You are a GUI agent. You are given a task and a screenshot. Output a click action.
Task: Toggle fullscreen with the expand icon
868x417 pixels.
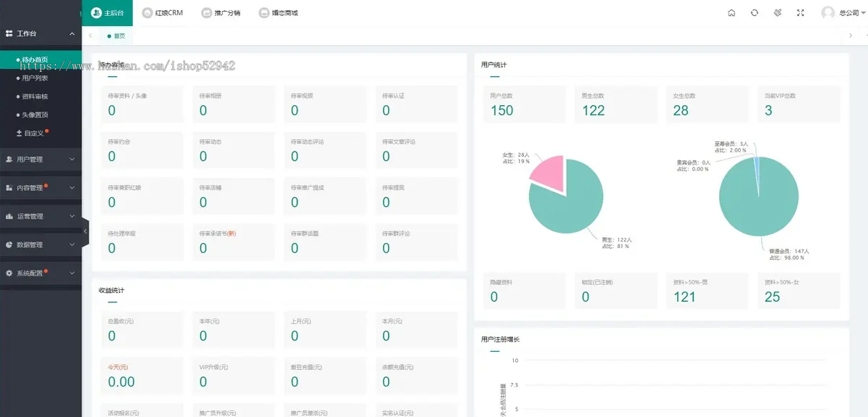pos(800,13)
